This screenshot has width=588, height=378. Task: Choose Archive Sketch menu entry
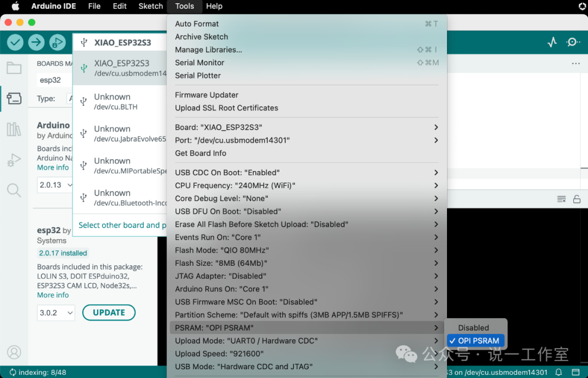click(307, 36)
